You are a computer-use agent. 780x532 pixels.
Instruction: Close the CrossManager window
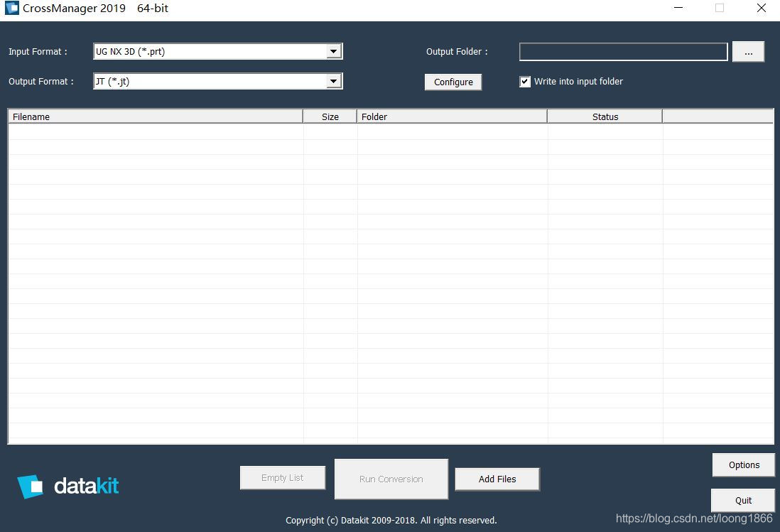point(761,8)
